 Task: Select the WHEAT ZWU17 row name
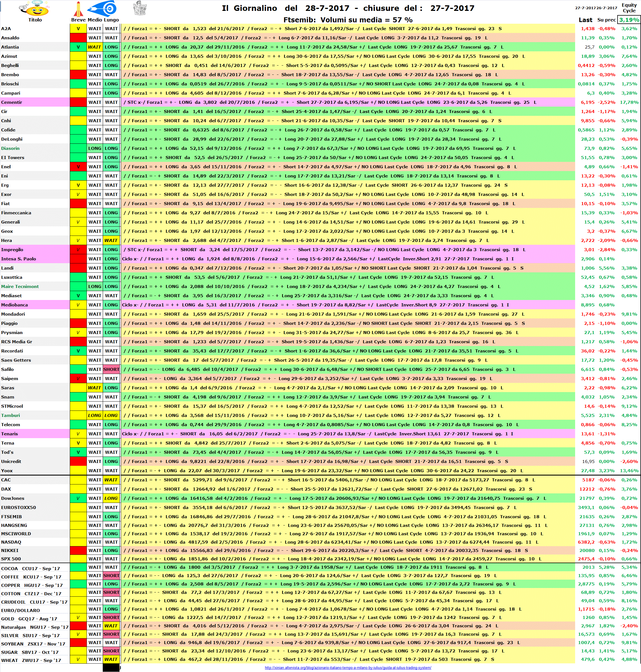[31, 660]
